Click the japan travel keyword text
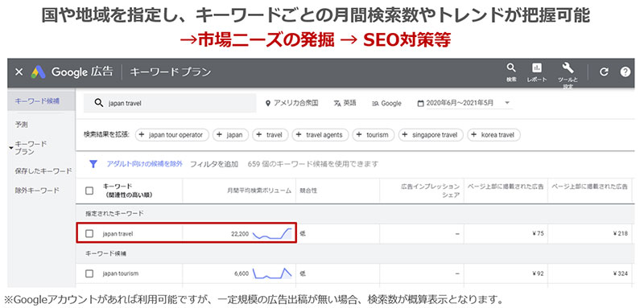This screenshot has width=644, height=308. [118, 234]
